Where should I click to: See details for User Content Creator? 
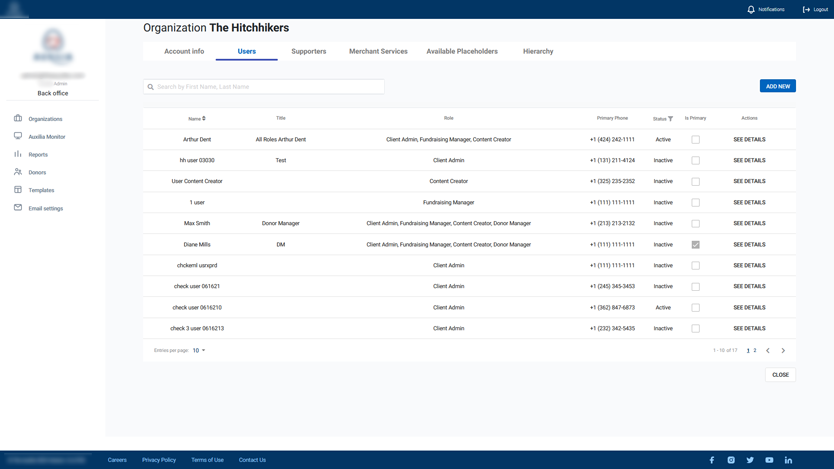(749, 182)
